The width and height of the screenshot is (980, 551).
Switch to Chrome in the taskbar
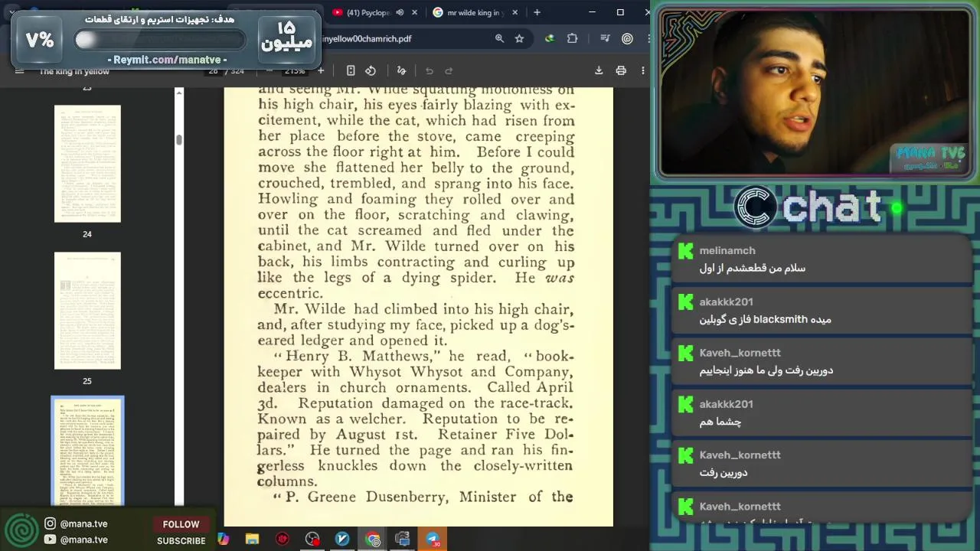pos(373,540)
